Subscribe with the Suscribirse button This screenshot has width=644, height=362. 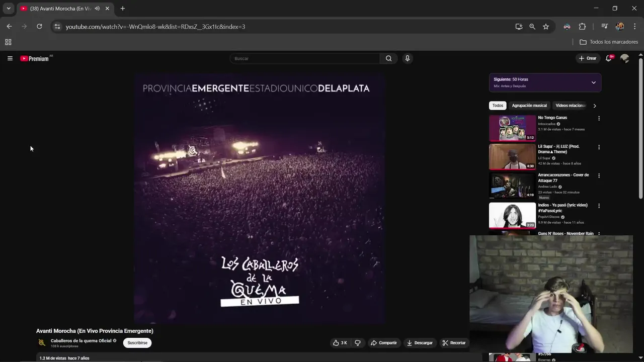(137, 343)
